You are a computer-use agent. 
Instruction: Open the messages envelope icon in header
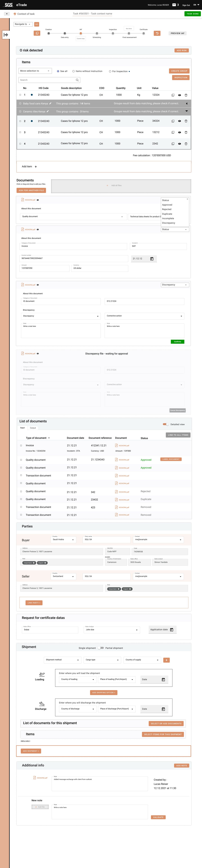point(174,5)
